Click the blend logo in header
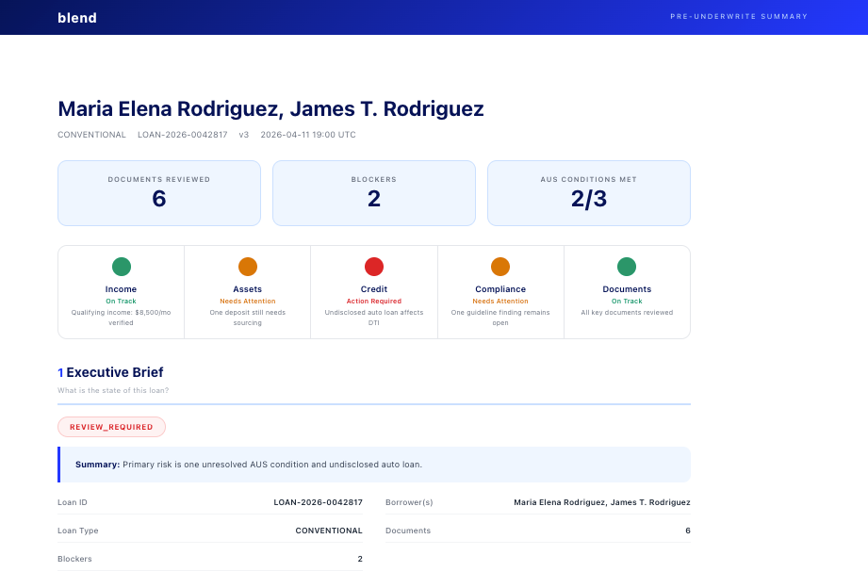 pyautogui.click(x=77, y=18)
